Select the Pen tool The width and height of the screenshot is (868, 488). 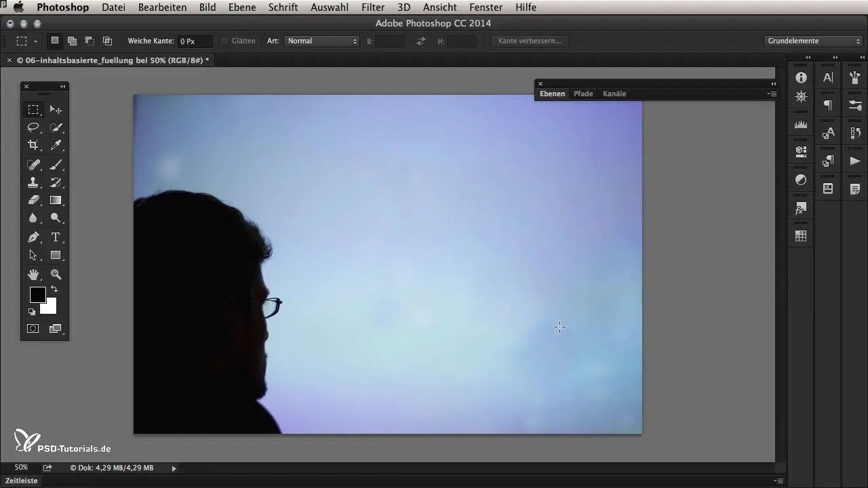33,237
